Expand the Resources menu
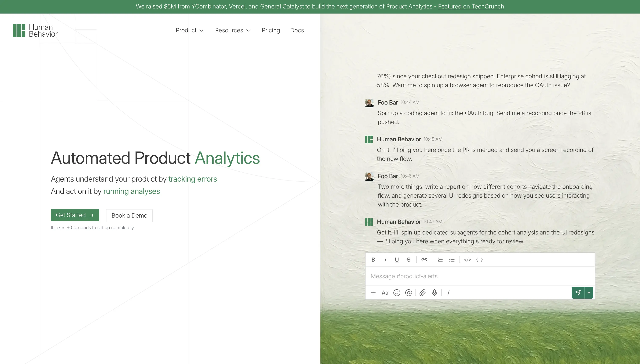Viewport: 640px width, 364px height. coord(233,30)
